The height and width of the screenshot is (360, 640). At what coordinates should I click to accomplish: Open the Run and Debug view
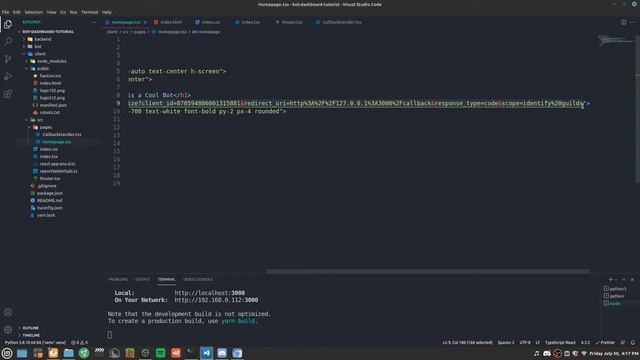[x=8, y=76]
